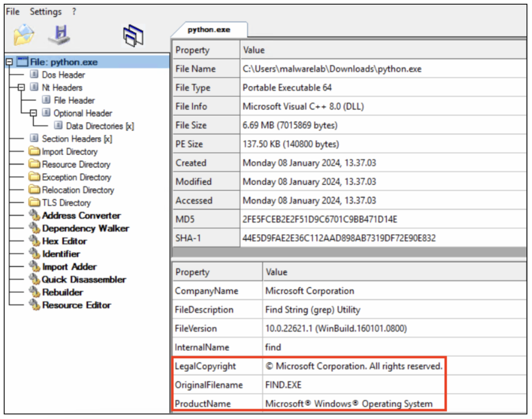The image size is (532, 419).
Task: Save the file with the floppy disk icon
Action: [60, 33]
